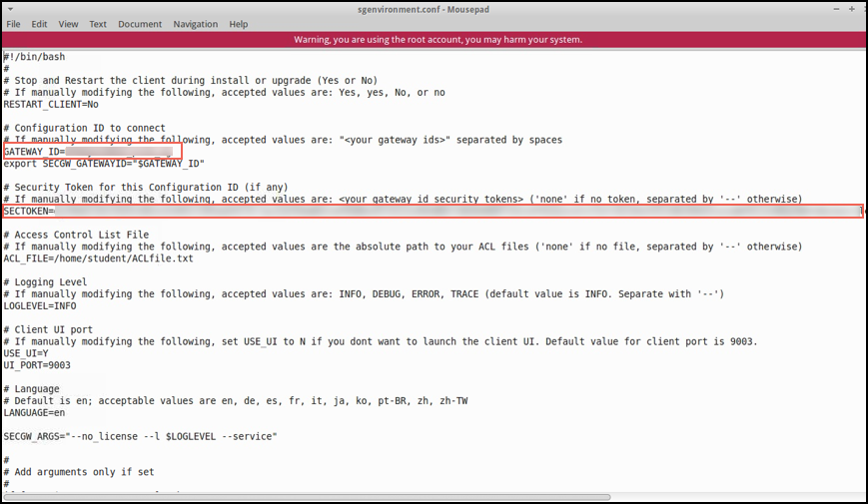The width and height of the screenshot is (868, 504).
Task: Click the horizontal scrollbar at the bottom
Action: click(x=308, y=497)
